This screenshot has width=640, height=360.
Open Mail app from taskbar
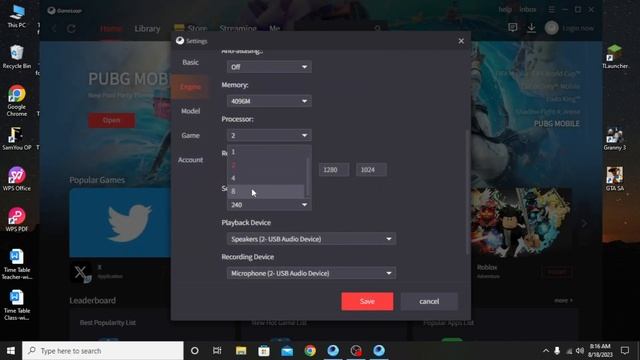(x=287, y=351)
